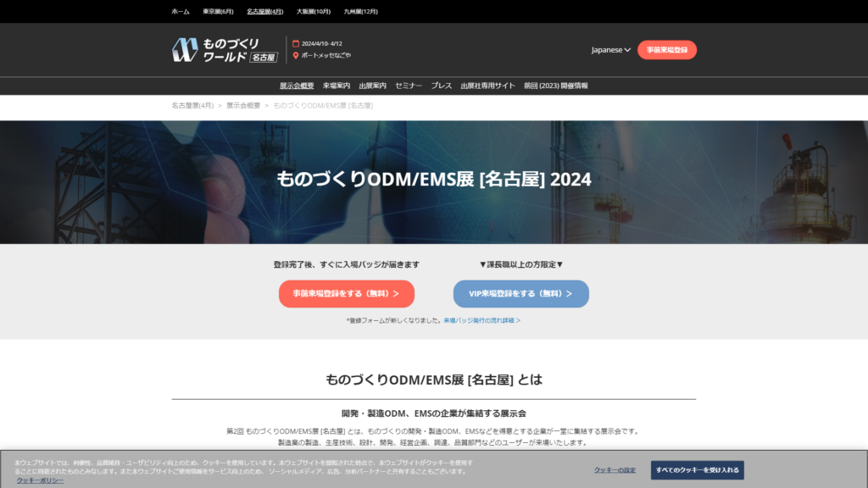Click 名古屋展(4月) breadcrumb link
Viewport: 868px width, 488px height.
point(192,106)
